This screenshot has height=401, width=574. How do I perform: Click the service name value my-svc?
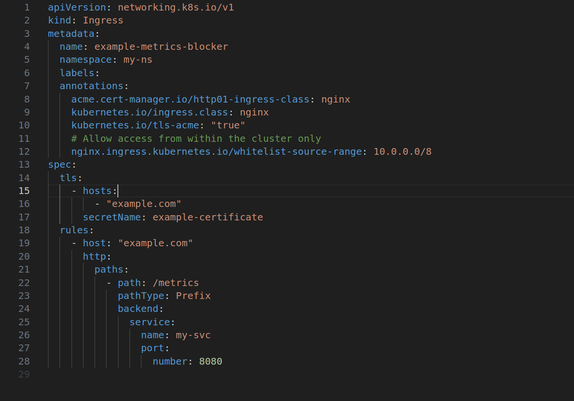(x=193, y=335)
